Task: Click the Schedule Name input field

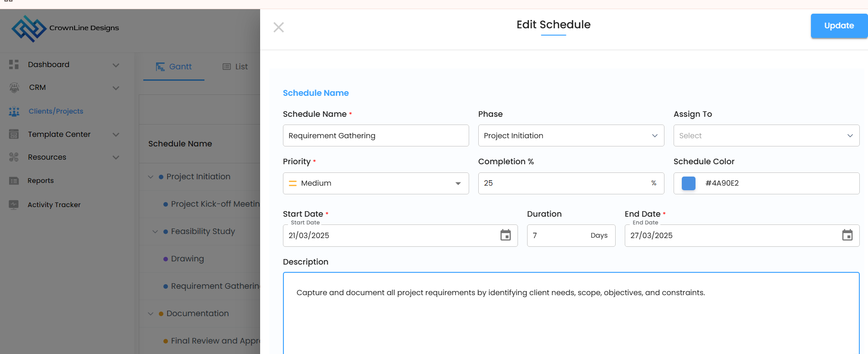Action: coord(376,135)
